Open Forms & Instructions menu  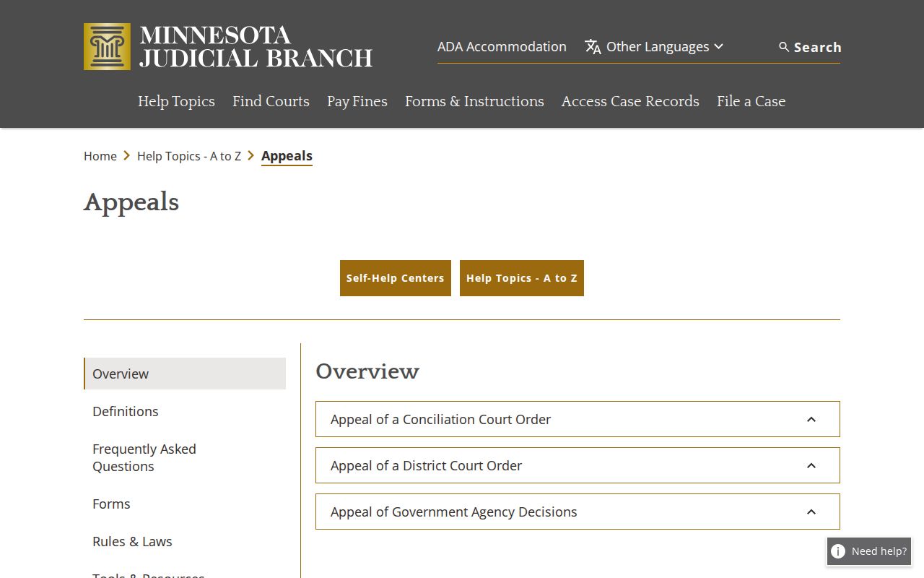(x=474, y=101)
